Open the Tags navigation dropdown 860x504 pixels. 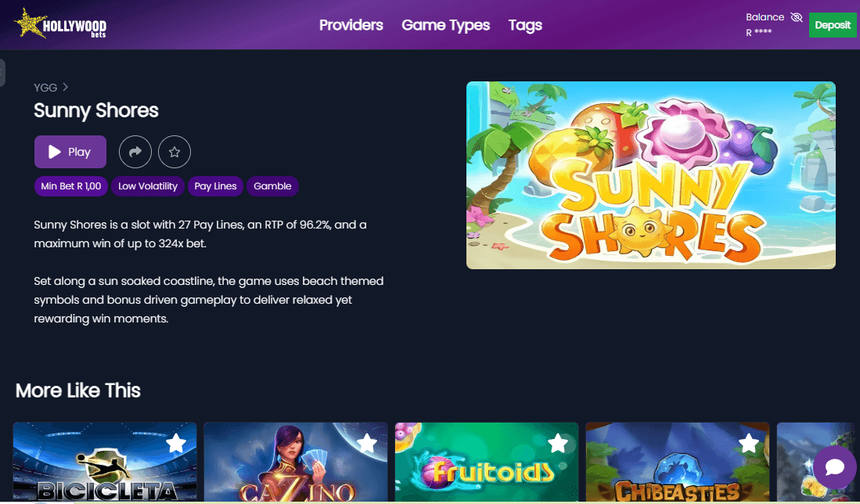524,25
